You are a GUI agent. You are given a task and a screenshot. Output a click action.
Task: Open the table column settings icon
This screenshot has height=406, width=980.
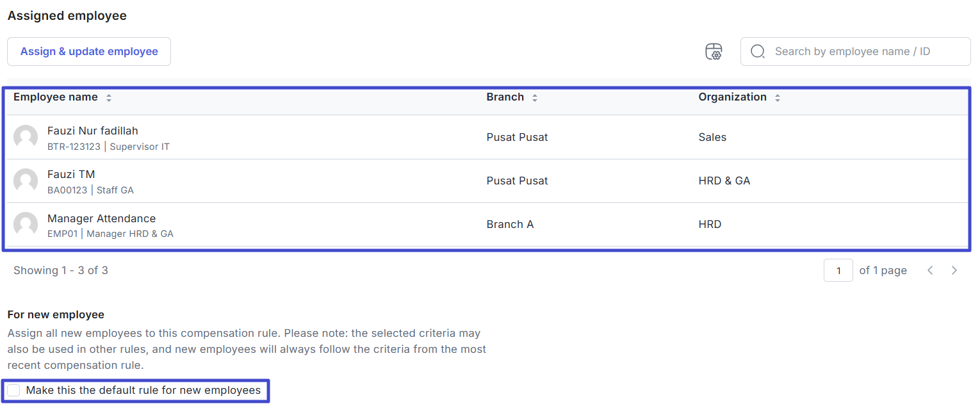(x=714, y=52)
